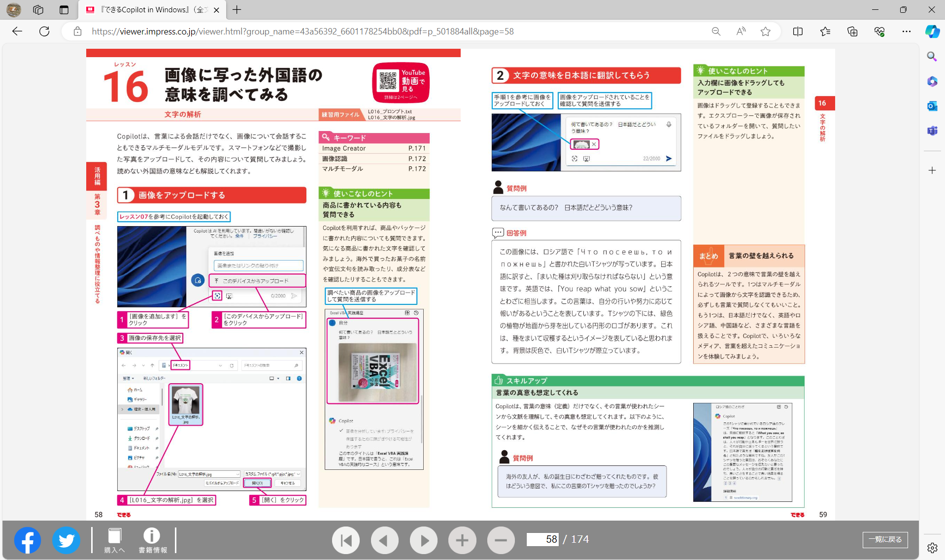Open Copilot from the Edge toolbar

932,32
